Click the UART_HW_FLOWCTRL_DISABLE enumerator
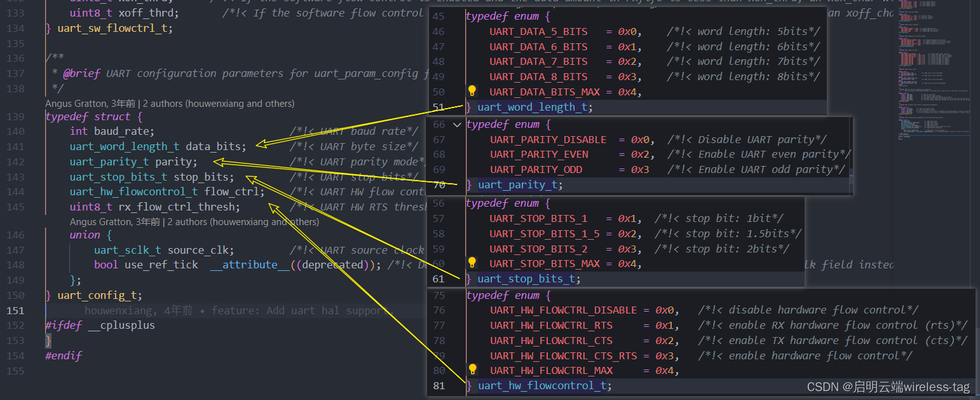 [x=563, y=310]
